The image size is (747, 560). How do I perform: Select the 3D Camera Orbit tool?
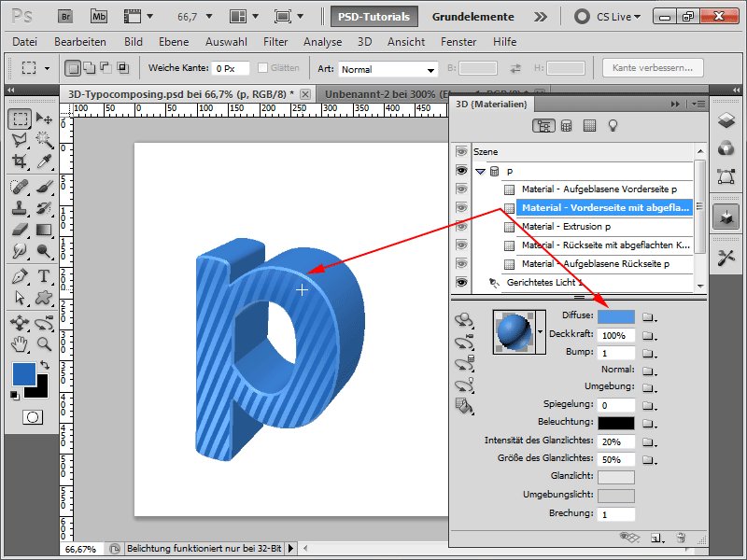[x=44, y=323]
